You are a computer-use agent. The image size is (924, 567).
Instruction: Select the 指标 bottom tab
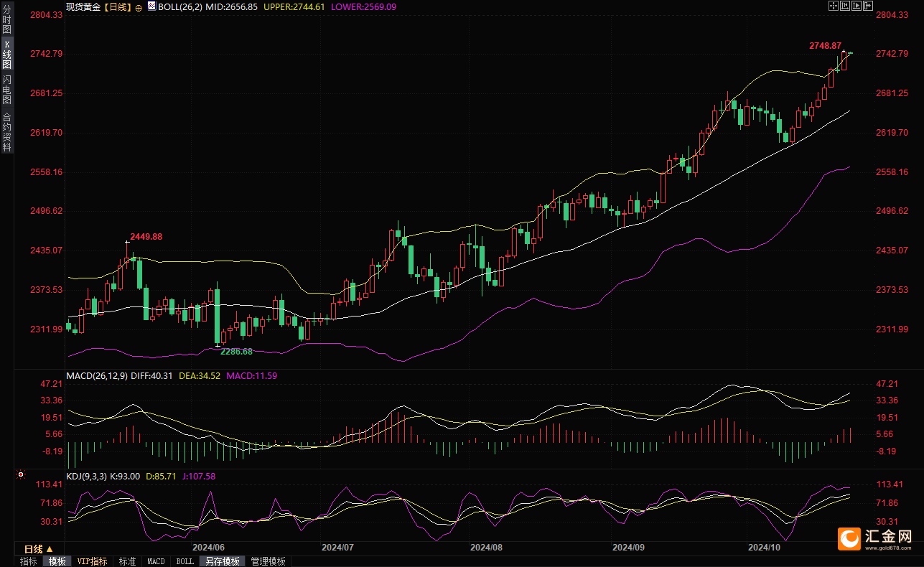pos(29,561)
